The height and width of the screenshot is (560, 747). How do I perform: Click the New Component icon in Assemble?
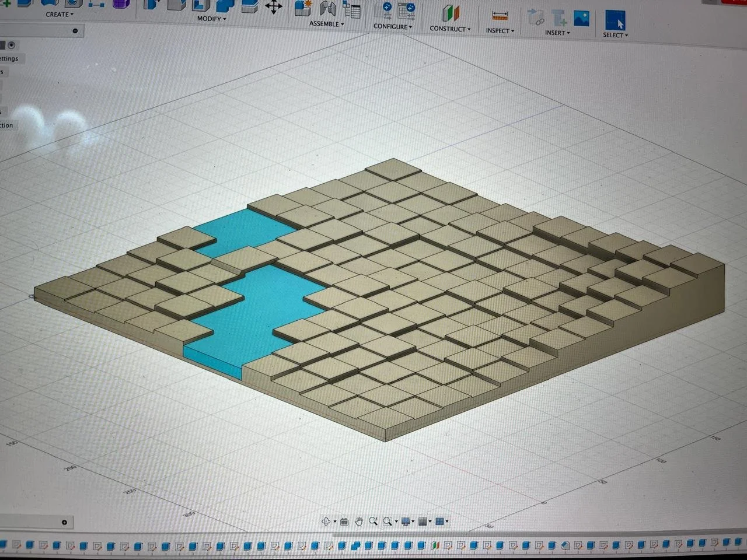(303, 8)
